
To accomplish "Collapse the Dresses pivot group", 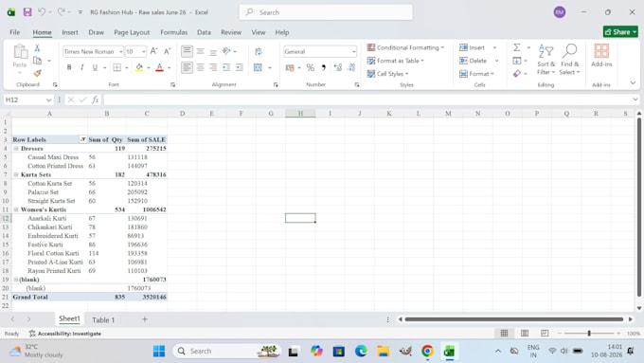I will [x=16, y=149].
